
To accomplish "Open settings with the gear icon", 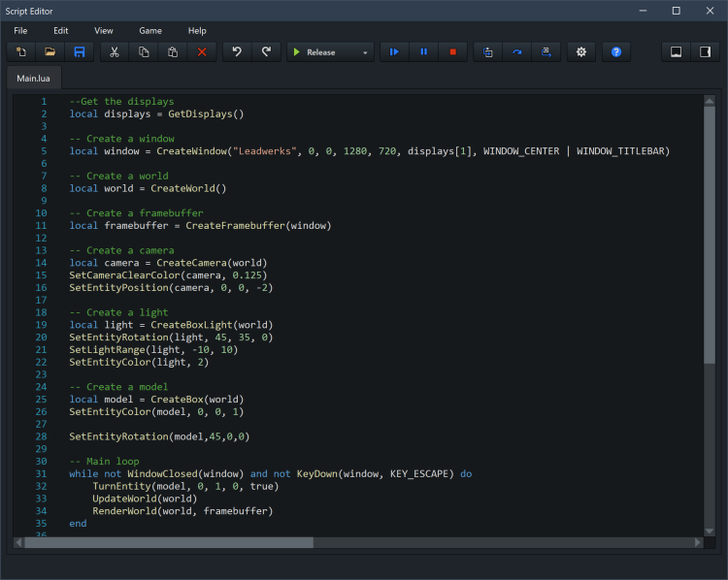I will click(581, 52).
